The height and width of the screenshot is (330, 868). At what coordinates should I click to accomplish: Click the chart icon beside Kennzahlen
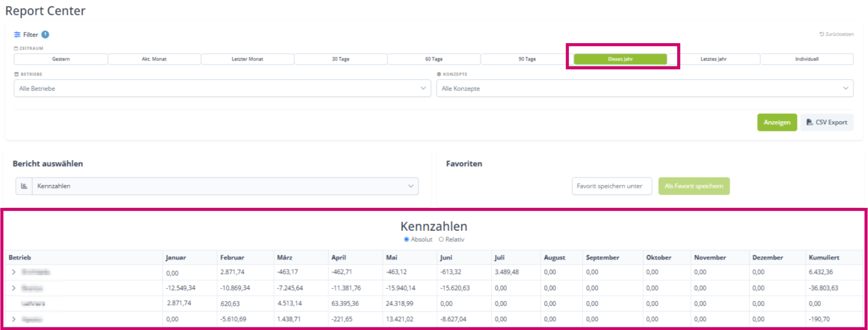click(x=24, y=186)
